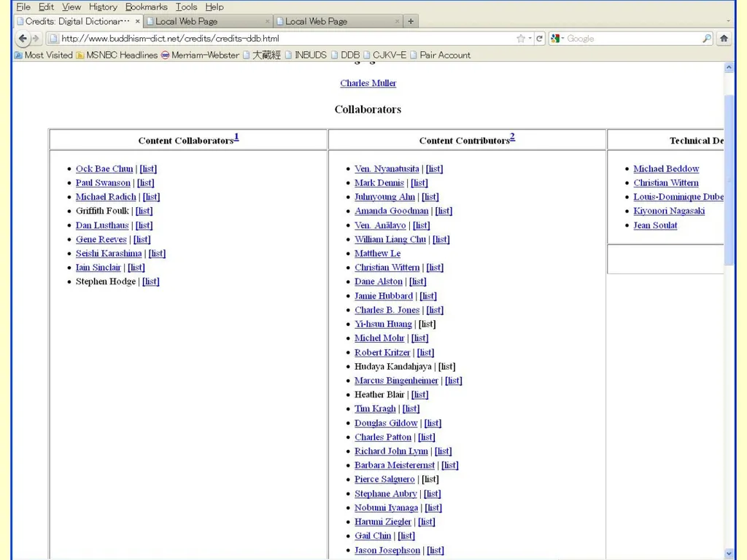Focus the Google search box
Image resolution: width=747 pixels, height=560 pixels.
pyautogui.click(x=632, y=39)
